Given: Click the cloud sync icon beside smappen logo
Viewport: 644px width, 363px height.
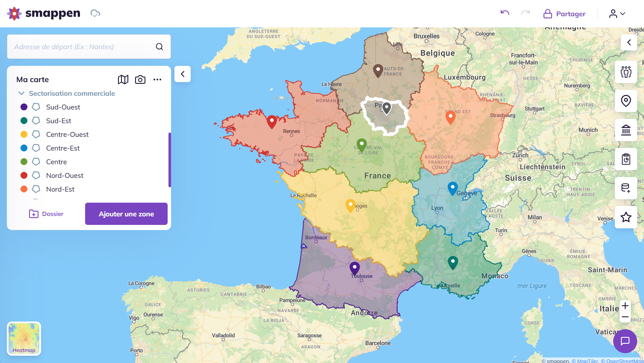Looking at the screenshot, I should 95,13.
